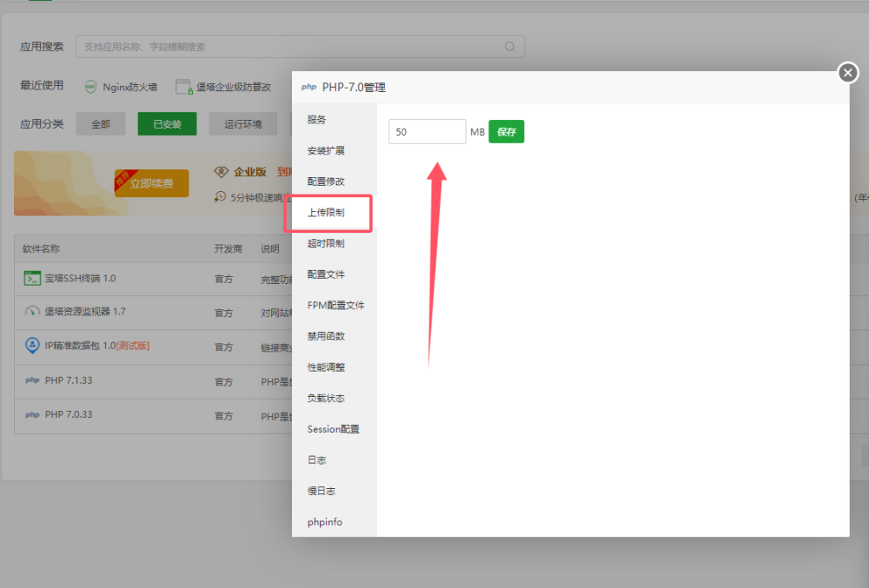Viewport: 869px width, 588px height.
Task: Open recently used 堡塔企业级防篡改
Action: (233, 87)
